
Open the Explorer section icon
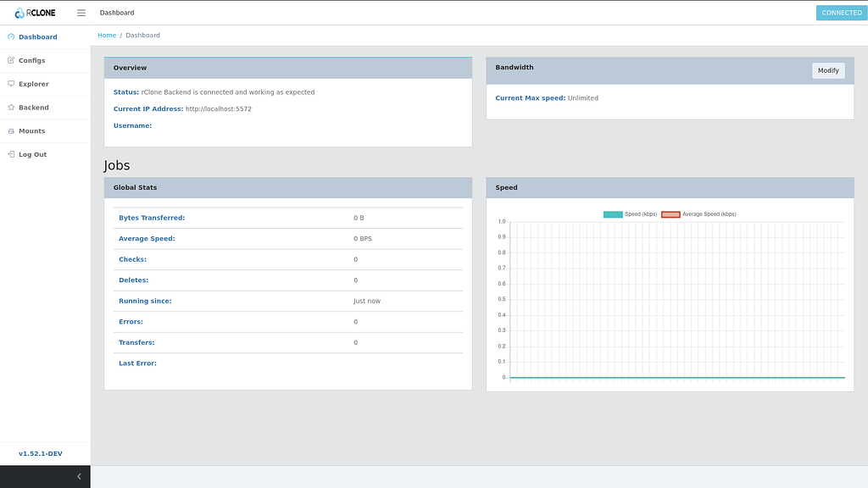10,84
